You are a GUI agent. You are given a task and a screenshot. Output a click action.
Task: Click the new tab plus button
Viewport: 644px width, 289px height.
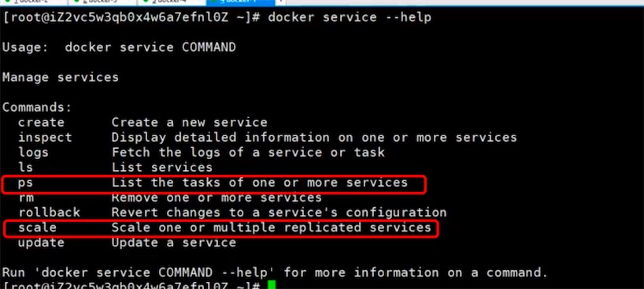tap(280, 2)
